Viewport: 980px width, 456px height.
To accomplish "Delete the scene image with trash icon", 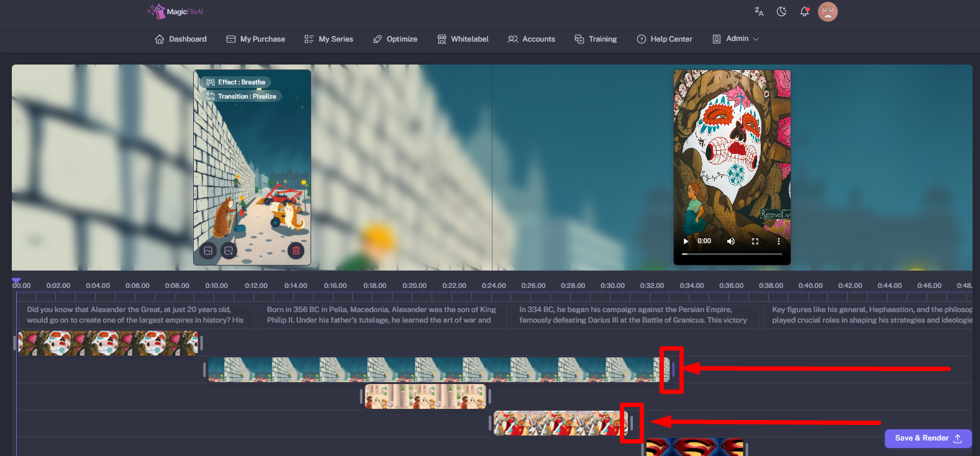I will pyautogui.click(x=296, y=251).
